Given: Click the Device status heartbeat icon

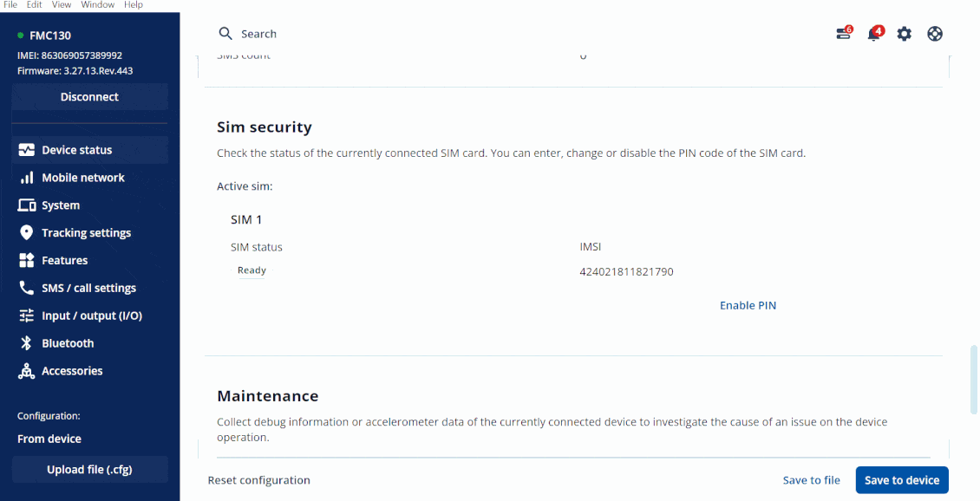Looking at the screenshot, I should pos(26,150).
